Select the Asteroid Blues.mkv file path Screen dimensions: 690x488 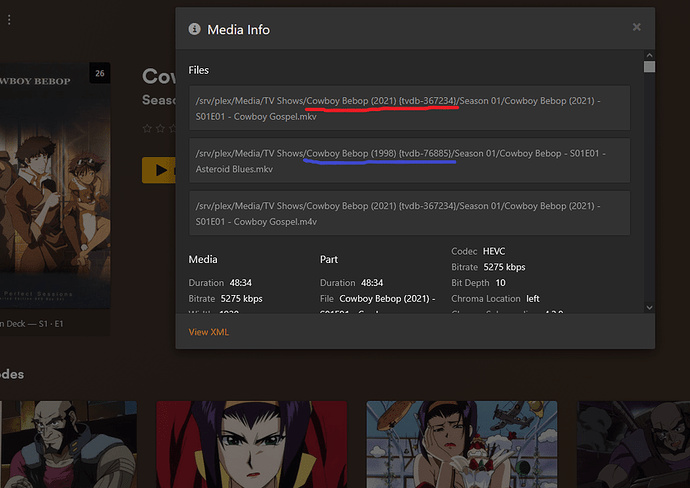409,161
